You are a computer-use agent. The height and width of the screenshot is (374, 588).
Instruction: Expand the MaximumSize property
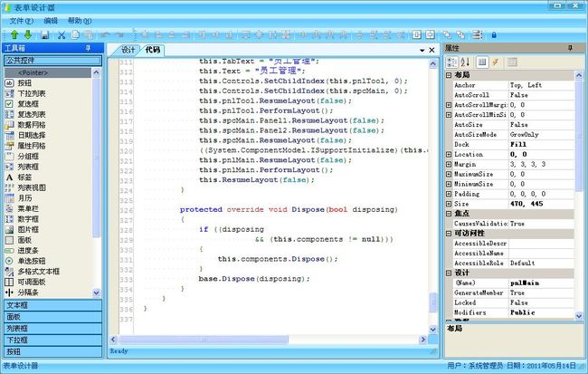(449, 174)
